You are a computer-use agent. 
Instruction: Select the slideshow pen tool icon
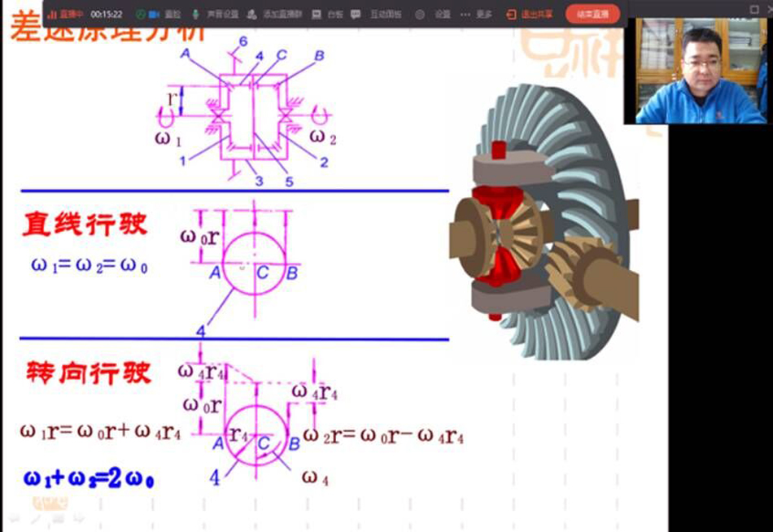[x=37, y=517]
